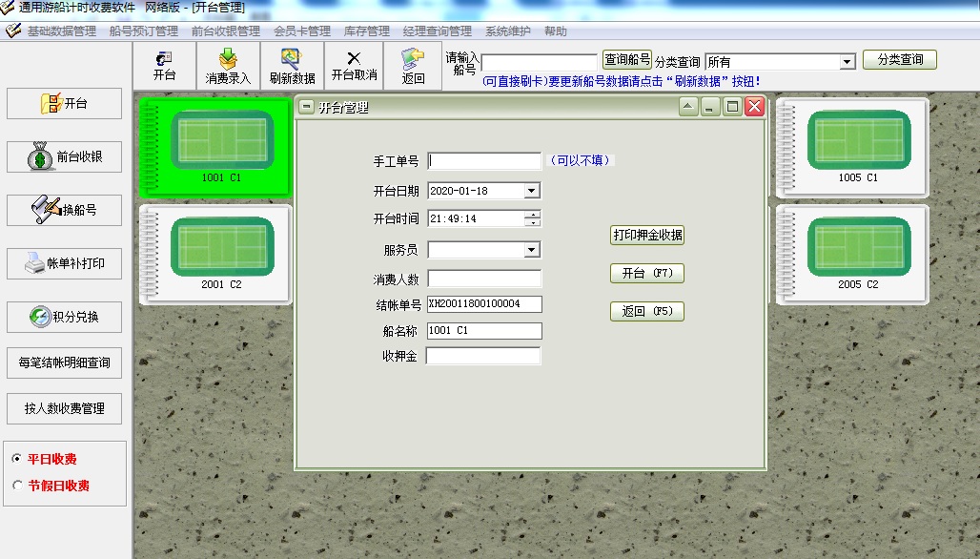Click the 开台时间 time field

tap(477, 218)
